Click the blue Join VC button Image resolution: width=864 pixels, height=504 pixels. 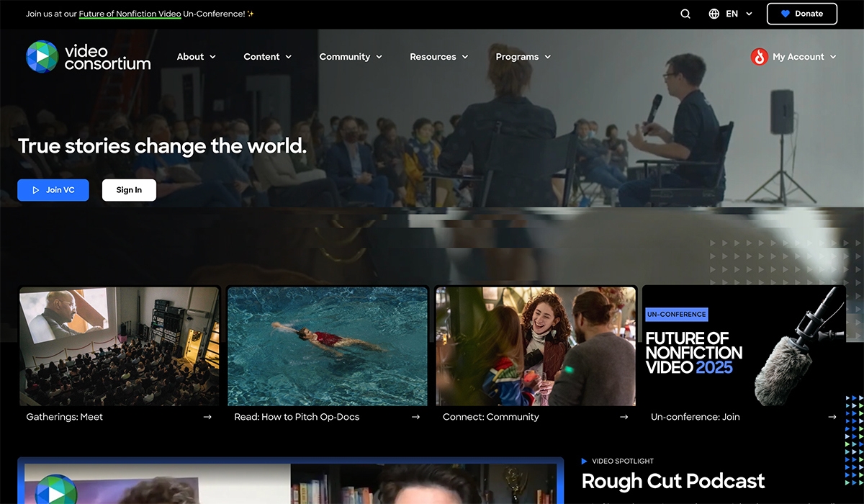[53, 190]
